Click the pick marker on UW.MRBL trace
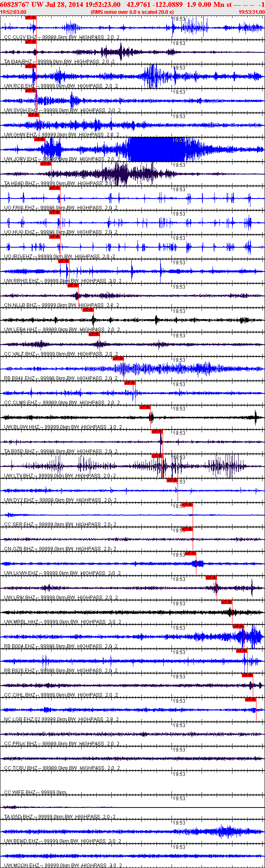Screen dimensions: 265x868 [x=227, y=602]
